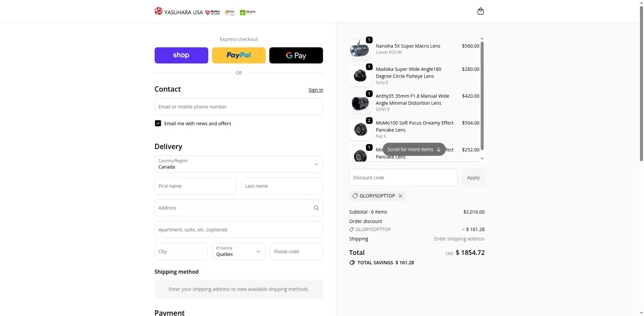Screen dimensions: 644x316
Task: Click the Email or mobile phone field
Action: [239, 107]
